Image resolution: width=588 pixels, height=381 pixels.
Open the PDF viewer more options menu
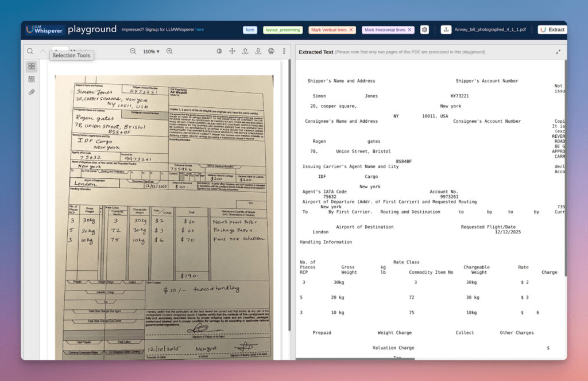click(284, 51)
